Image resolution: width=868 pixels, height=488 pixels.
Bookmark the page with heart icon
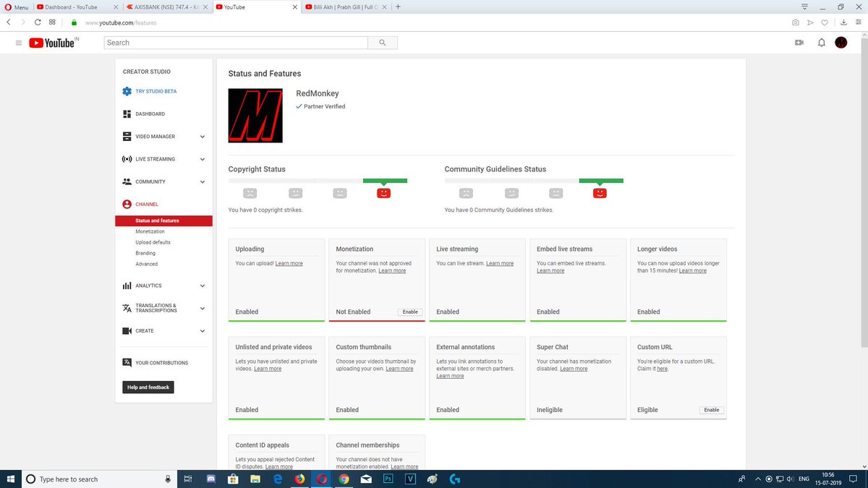(x=824, y=22)
